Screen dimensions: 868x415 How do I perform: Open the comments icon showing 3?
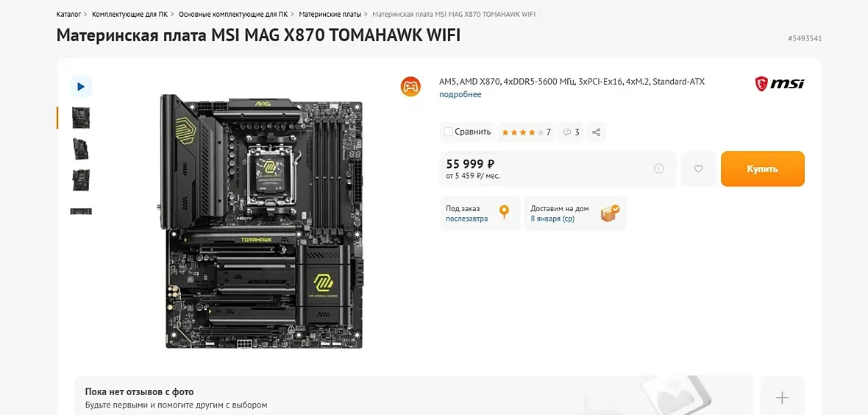click(571, 132)
